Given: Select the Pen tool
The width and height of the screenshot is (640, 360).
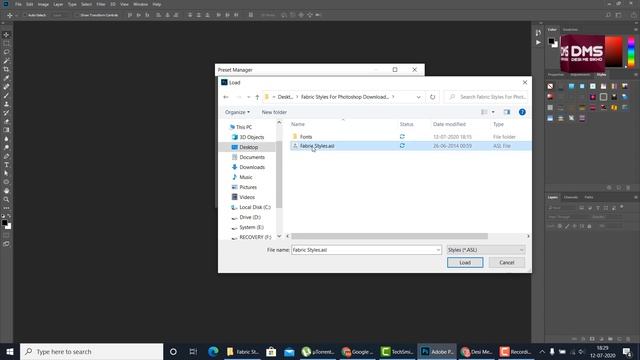Looking at the screenshot, I should (x=6, y=156).
